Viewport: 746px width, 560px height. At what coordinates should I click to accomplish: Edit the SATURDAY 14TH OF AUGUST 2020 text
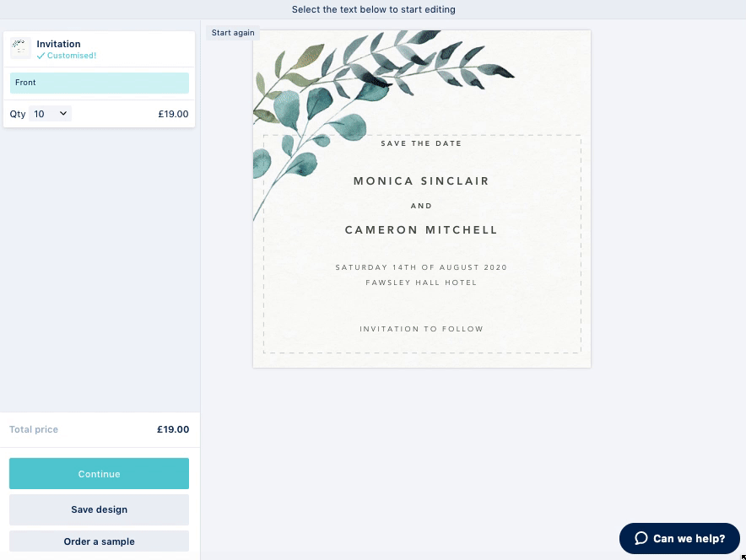pos(421,267)
